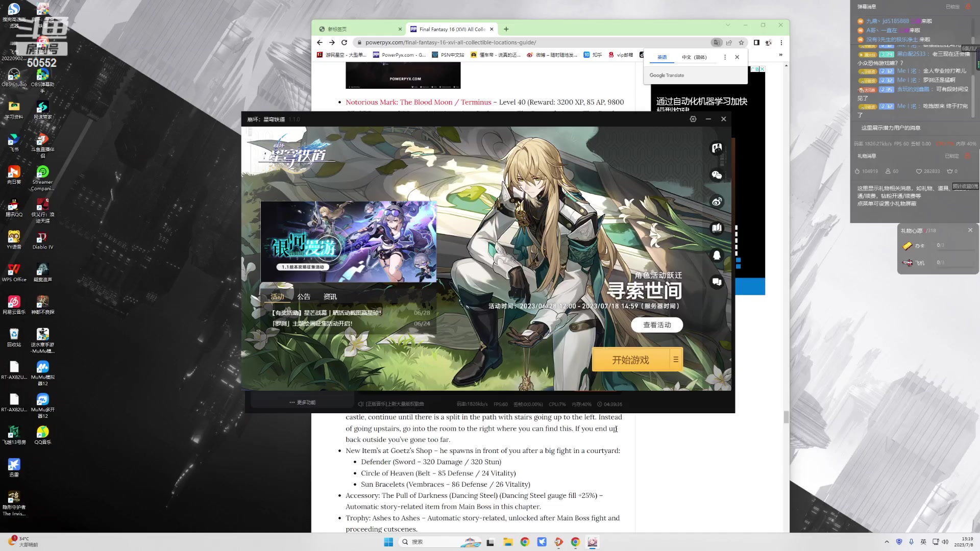The image size is (980, 551).
Task: Switch to the 公告 tab in launcher
Action: pos(304,296)
